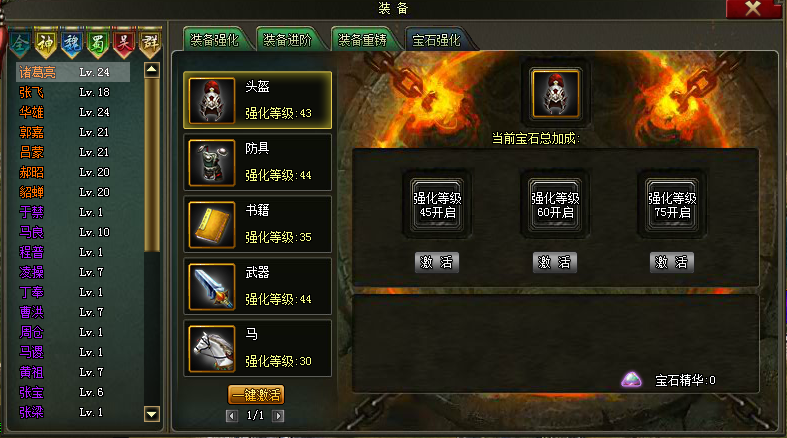Switch to 装备强化 tab
787x438 pixels.
click(215, 40)
